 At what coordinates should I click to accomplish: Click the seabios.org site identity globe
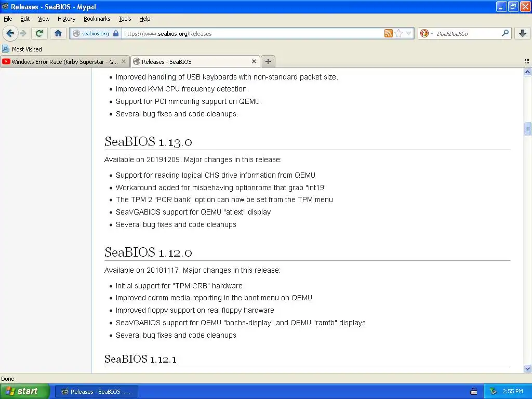[76, 33]
